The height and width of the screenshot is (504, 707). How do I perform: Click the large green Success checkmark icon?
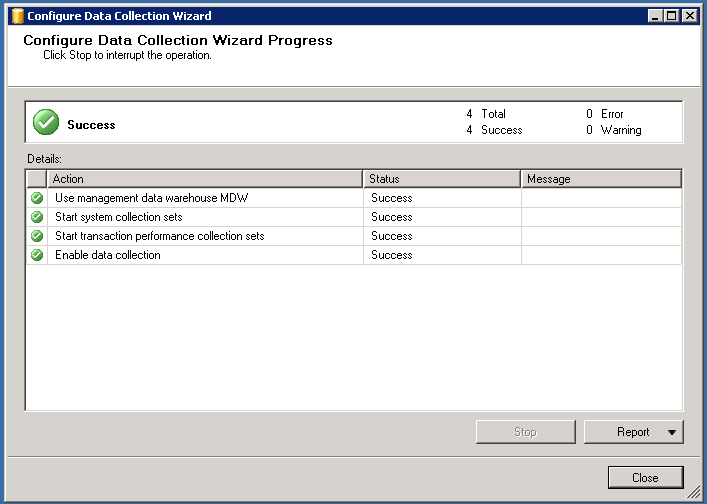46,122
